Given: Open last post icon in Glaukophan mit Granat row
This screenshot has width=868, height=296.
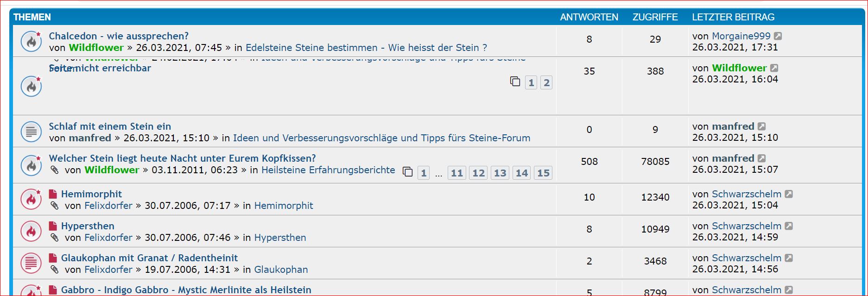Looking at the screenshot, I should [x=789, y=258].
